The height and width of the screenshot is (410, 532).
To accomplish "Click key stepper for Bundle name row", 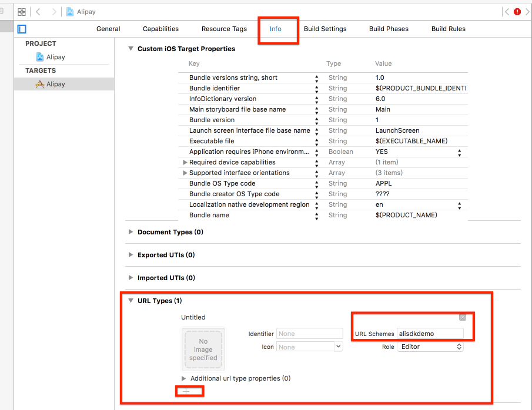I will pos(316,216).
